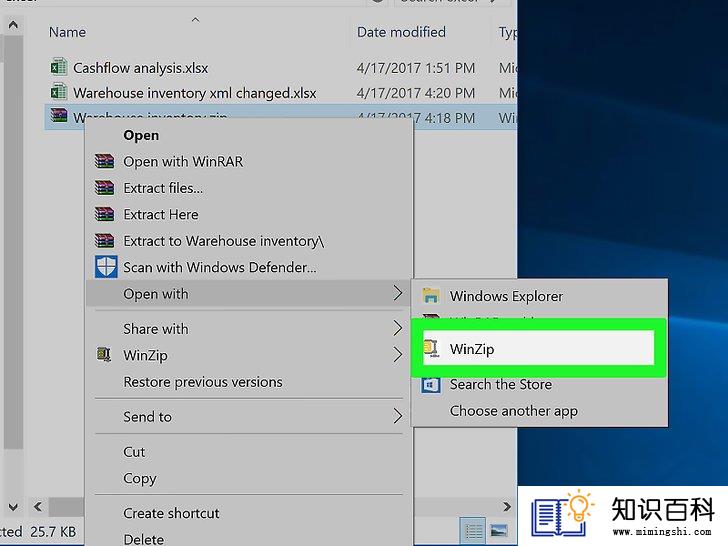Click the Windows Defender shield icon
The height and width of the screenshot is (546, 728).
tap(106, 267)
